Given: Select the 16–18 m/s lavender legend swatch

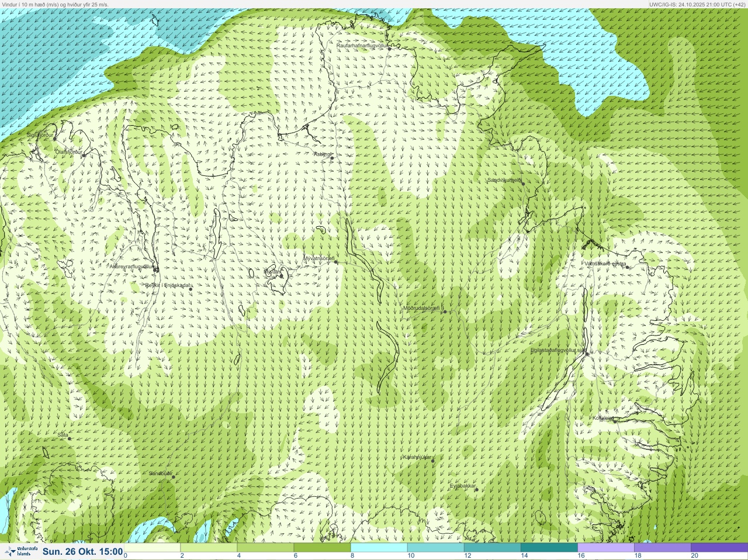Looking at the screenshot, I should (x=605, y=548).
